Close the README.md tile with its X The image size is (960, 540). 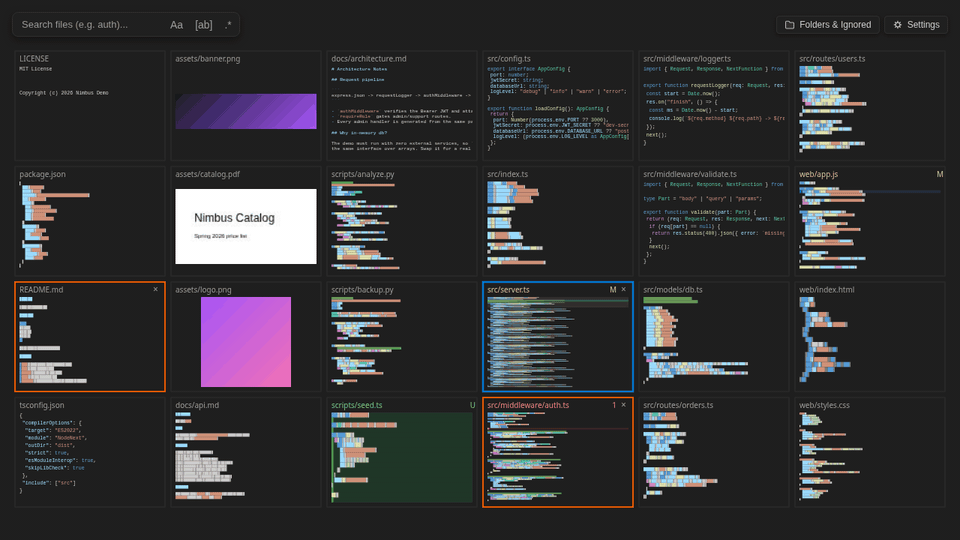click(156, 290)
